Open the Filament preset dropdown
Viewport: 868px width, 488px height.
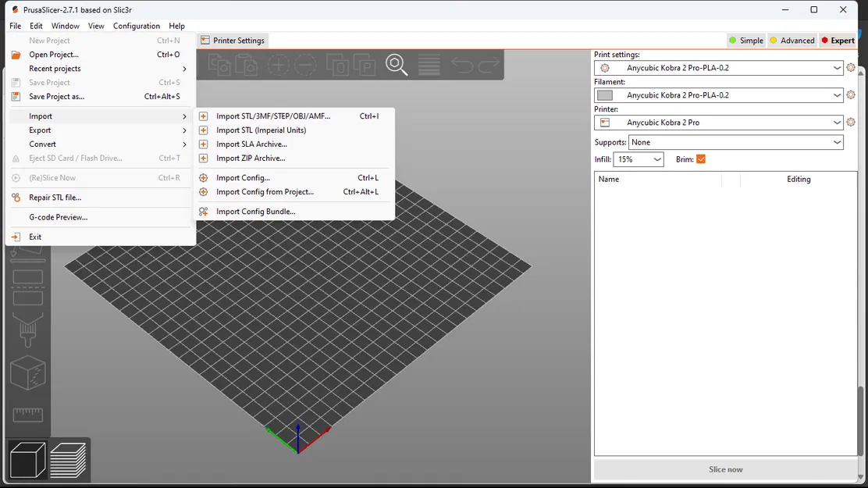tap(719, 94)
